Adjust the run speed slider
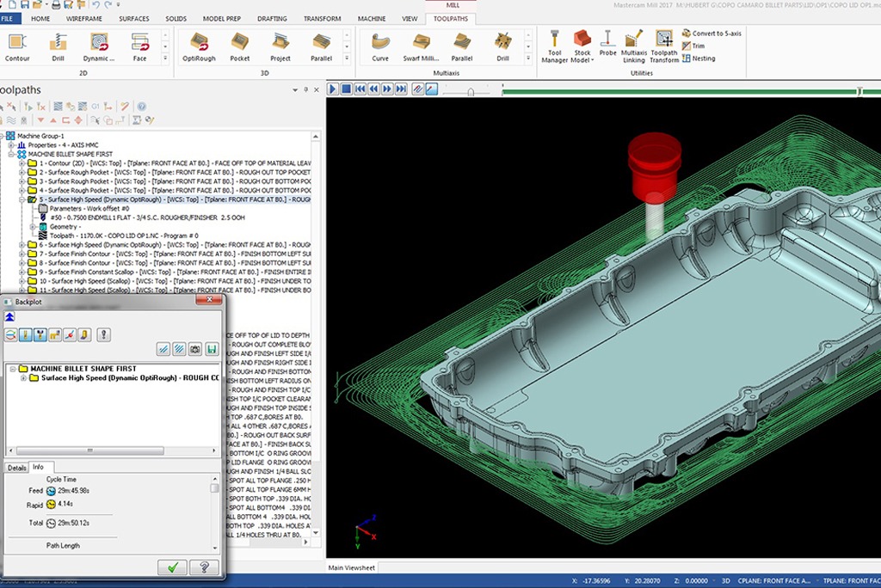Screen dimensions: 881x588 tap(471, 91)
